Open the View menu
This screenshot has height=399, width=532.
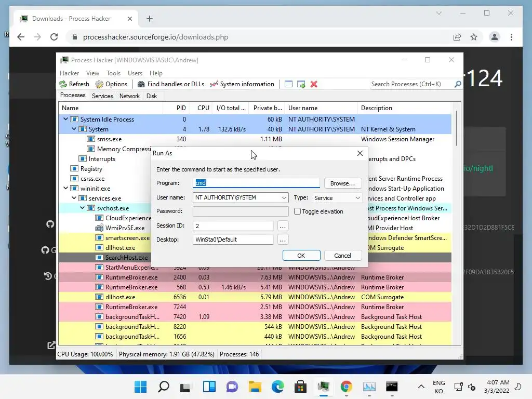click(x=92, y=73)
